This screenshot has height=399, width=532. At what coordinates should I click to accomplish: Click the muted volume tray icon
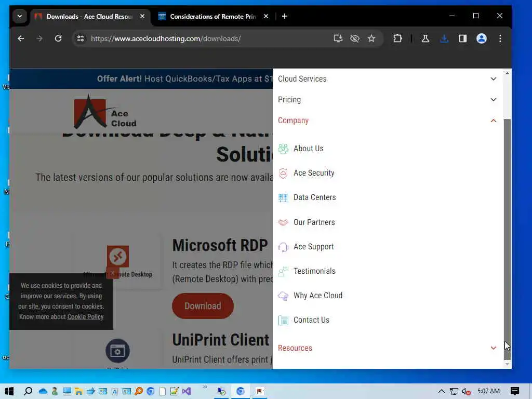click(466, 391)
